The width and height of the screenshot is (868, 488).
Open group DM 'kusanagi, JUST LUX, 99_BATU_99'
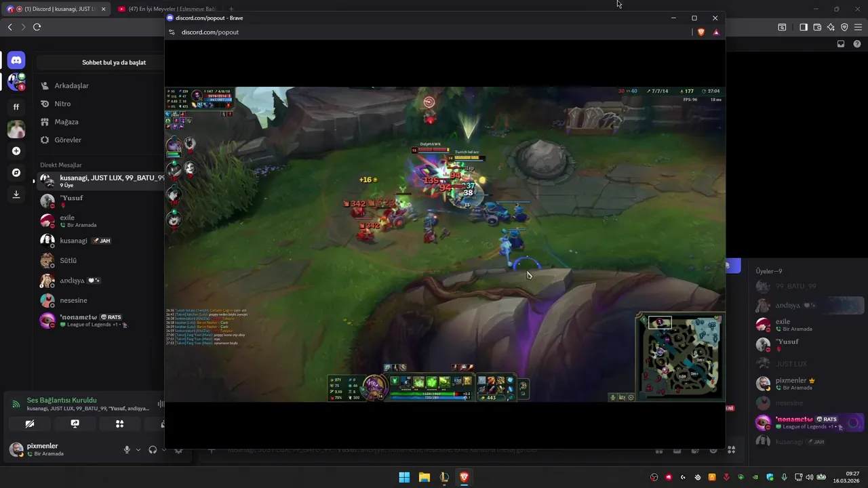point(100,181)
